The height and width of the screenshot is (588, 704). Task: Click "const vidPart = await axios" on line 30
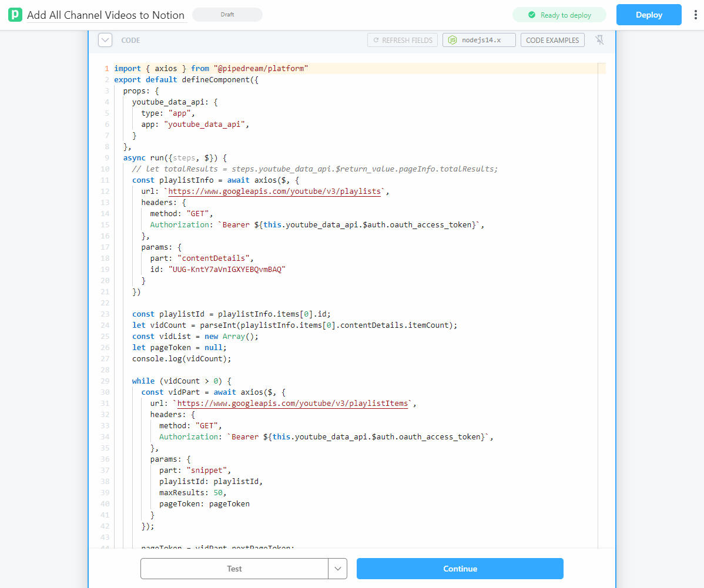click(213, 392)
